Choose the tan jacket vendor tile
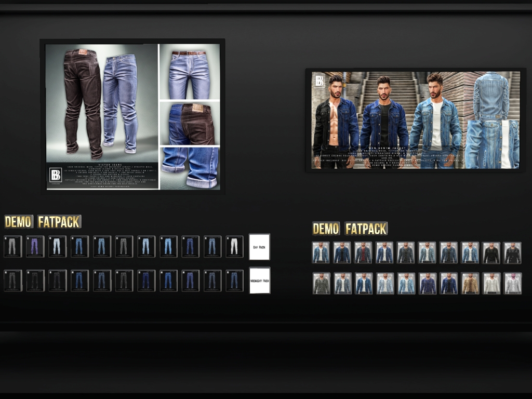The height and width of the screenshot is (399, 532). click(x=470, y=284)
